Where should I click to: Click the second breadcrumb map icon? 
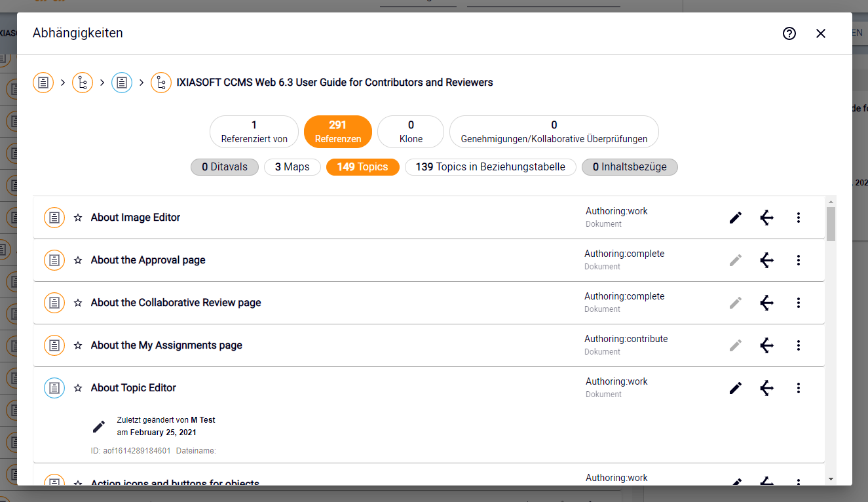(x=83, y=83)
